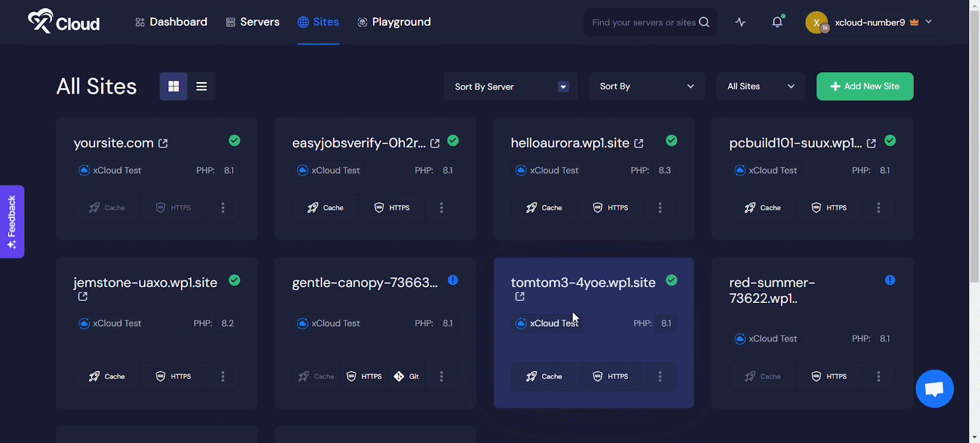Image resolution: width=980 pixels, height=443 pixels.
Task: Open red-summer-73622.wp1.. site title
Action: pos(772,291)
